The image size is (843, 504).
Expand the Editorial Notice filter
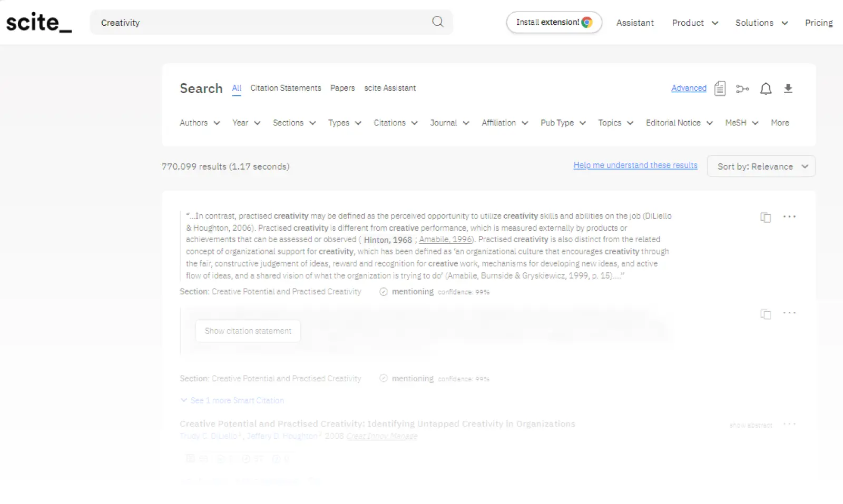(679, 123)
